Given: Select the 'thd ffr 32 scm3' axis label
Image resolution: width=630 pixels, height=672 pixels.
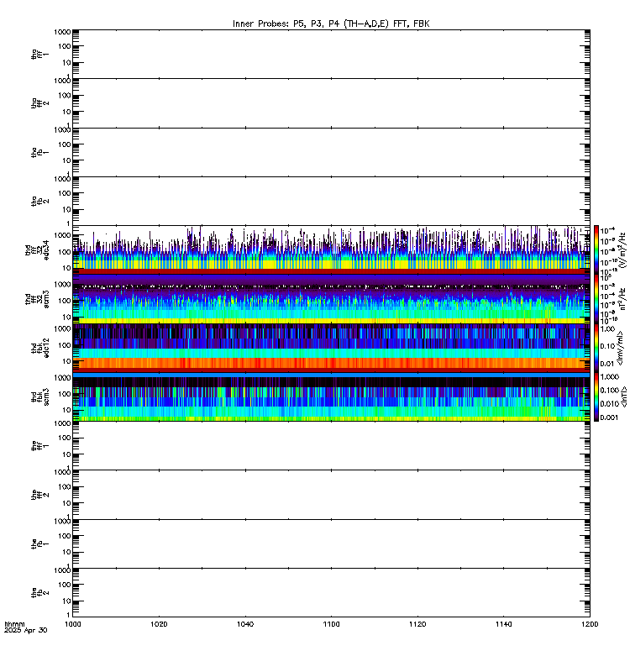Looking at the screenshot, I should [37, 299].
